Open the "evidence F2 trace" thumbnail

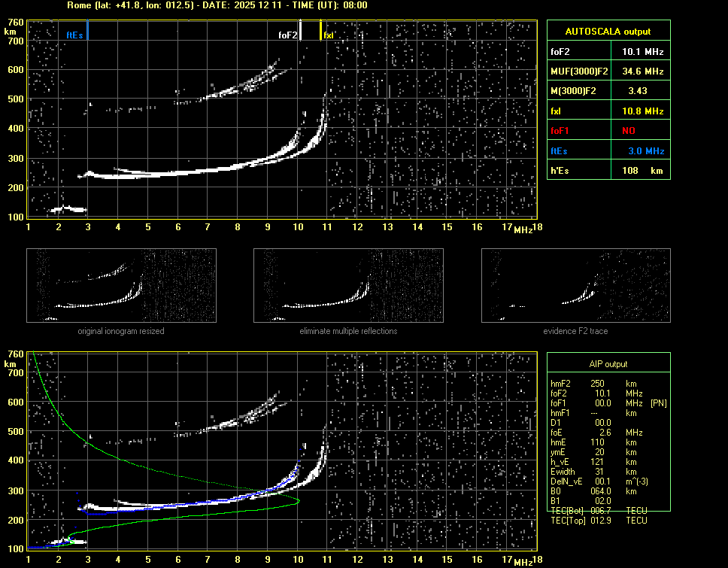tap(575, 286)
